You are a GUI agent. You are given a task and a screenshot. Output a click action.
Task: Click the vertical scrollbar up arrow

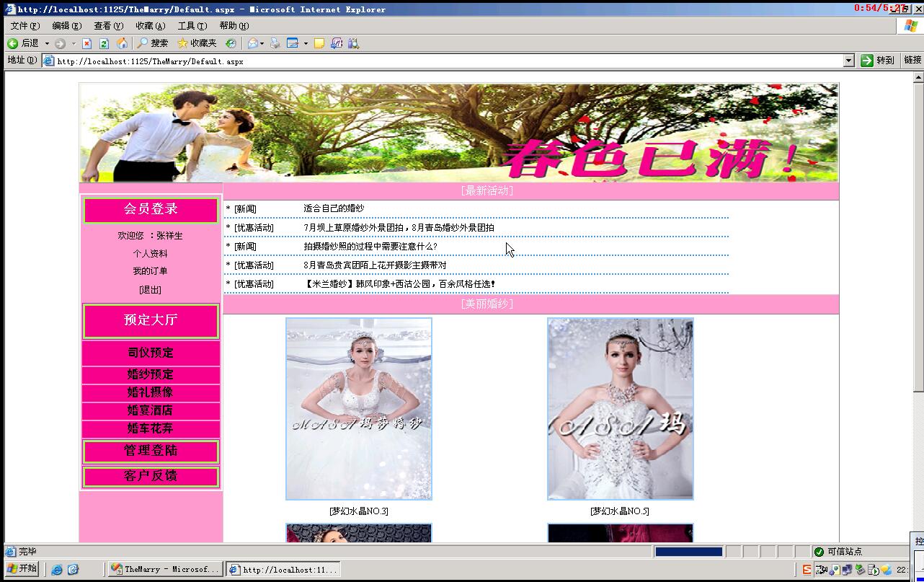[918, 78]
